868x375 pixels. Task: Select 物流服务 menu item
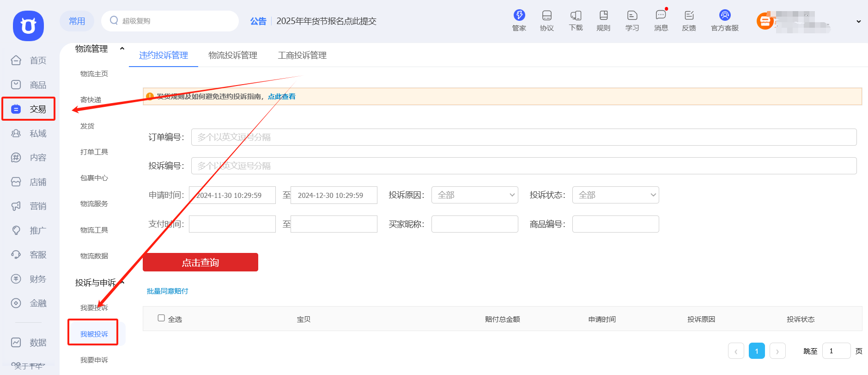click(x=94, y=203)
